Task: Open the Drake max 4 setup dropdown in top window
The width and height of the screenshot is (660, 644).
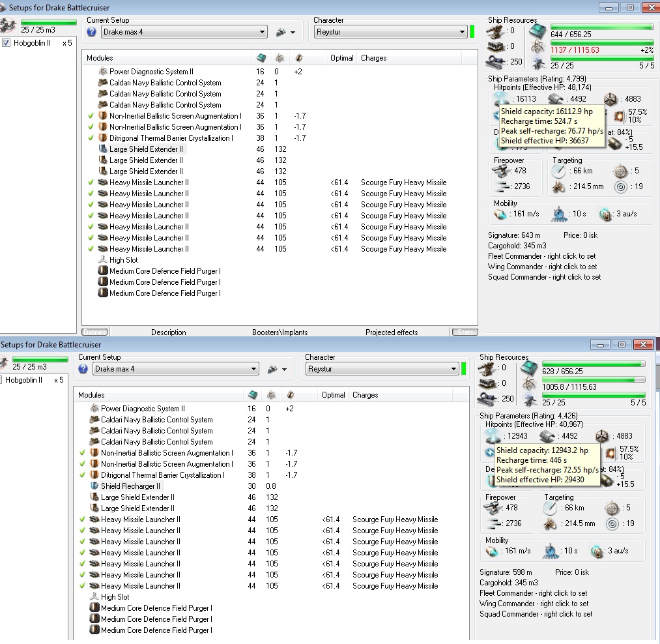Action: (x=184, y=32)
